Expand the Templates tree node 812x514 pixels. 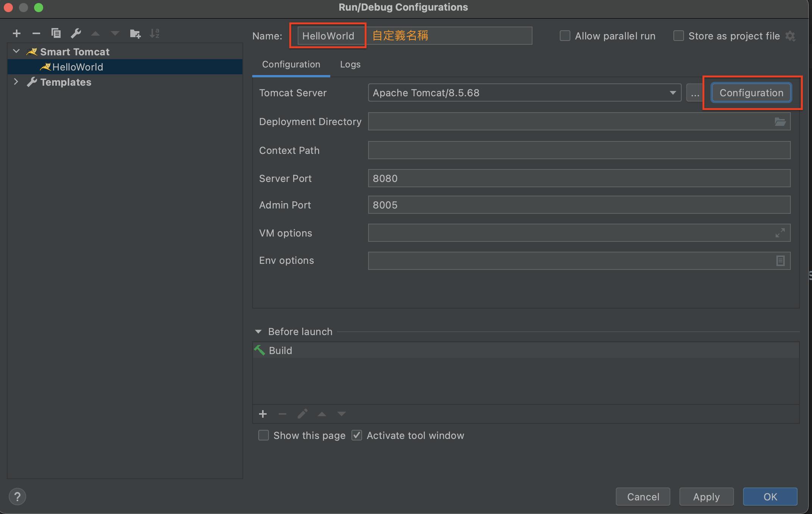tap(16, 81)
